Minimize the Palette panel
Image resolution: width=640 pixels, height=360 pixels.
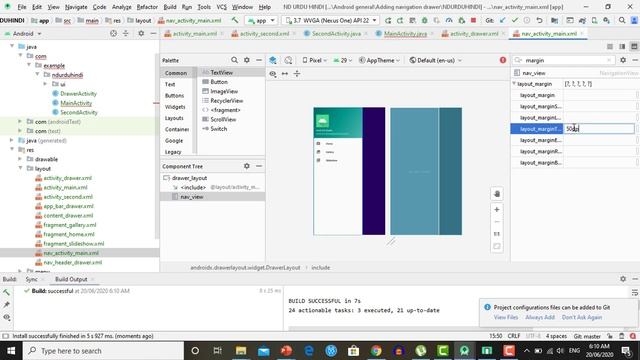(259, 60)
